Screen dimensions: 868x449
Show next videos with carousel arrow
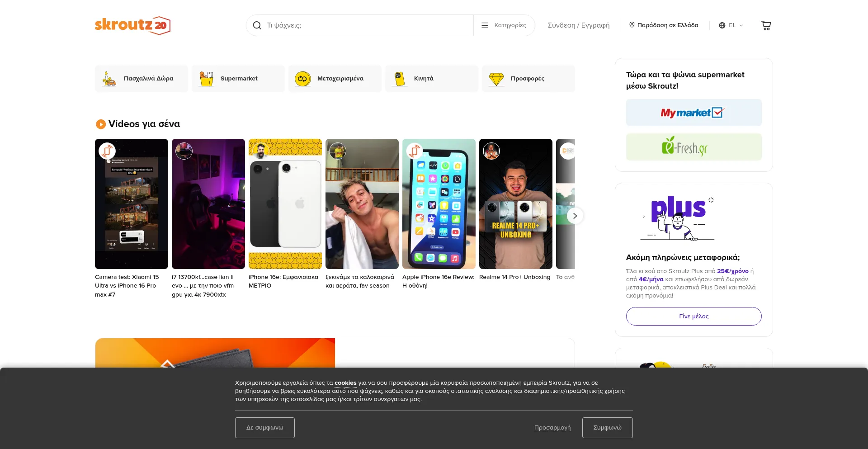coord(575,216)
